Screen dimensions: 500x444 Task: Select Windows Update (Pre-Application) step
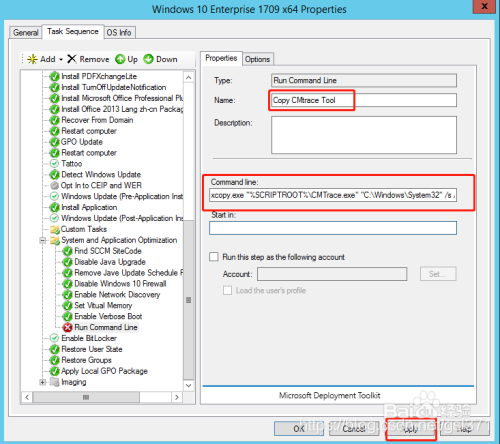click(x=122, y=197)
